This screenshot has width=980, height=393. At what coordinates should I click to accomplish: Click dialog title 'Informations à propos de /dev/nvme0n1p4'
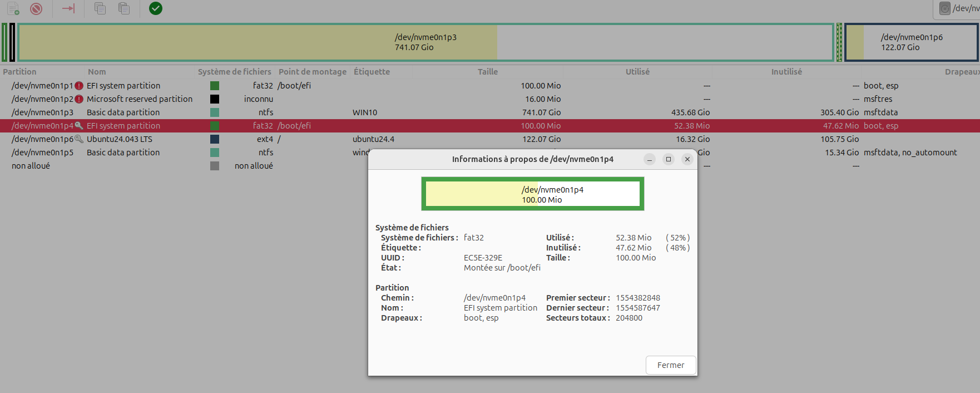533,159
